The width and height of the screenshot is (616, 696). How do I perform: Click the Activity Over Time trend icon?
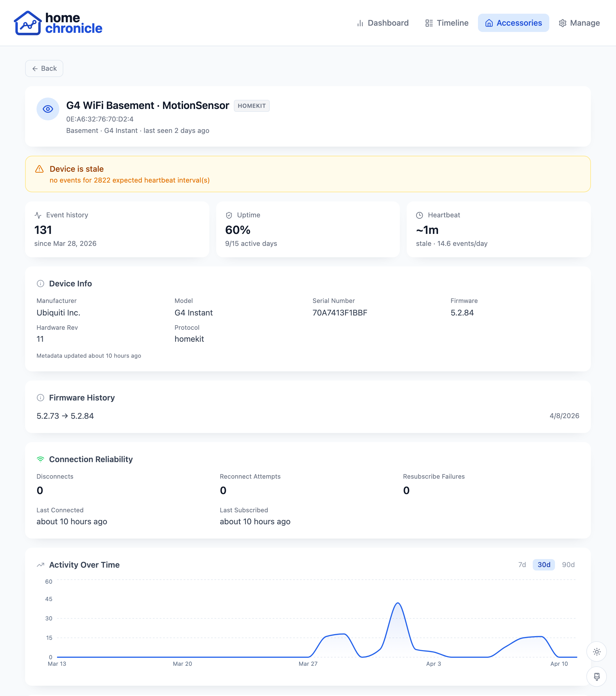(40, 565)
